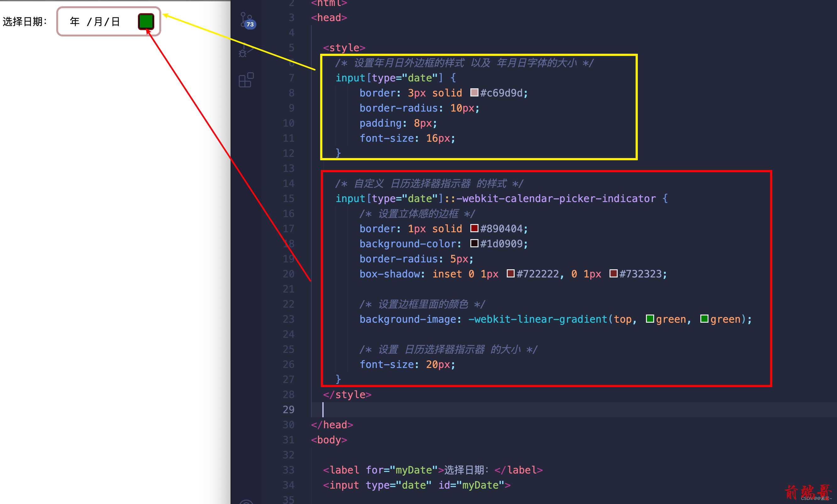Click the first green swatch in linear-gradient

click(x=650, y=319)
